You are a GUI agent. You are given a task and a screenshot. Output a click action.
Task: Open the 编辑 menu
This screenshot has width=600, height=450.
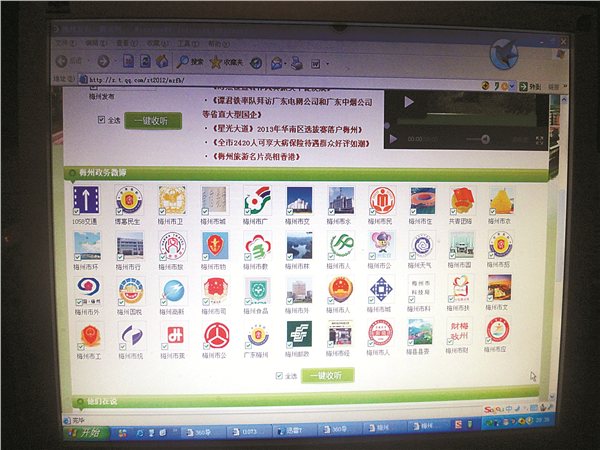(x=96, y=43)
